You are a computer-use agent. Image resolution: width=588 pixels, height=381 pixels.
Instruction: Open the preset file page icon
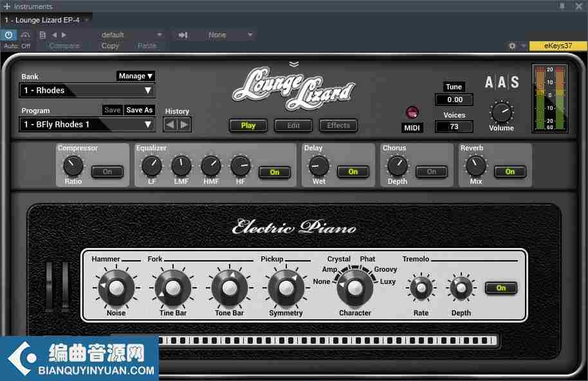42,35
